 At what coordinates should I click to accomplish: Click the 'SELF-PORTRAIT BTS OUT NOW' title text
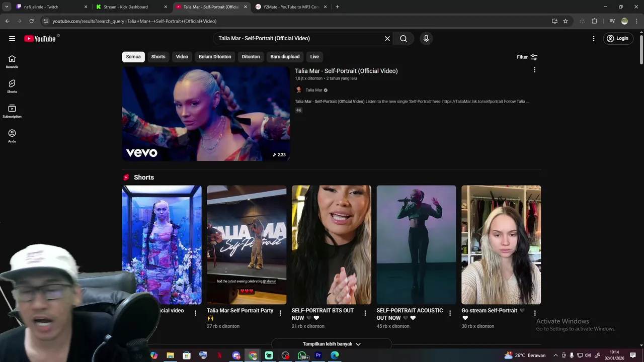323,314
